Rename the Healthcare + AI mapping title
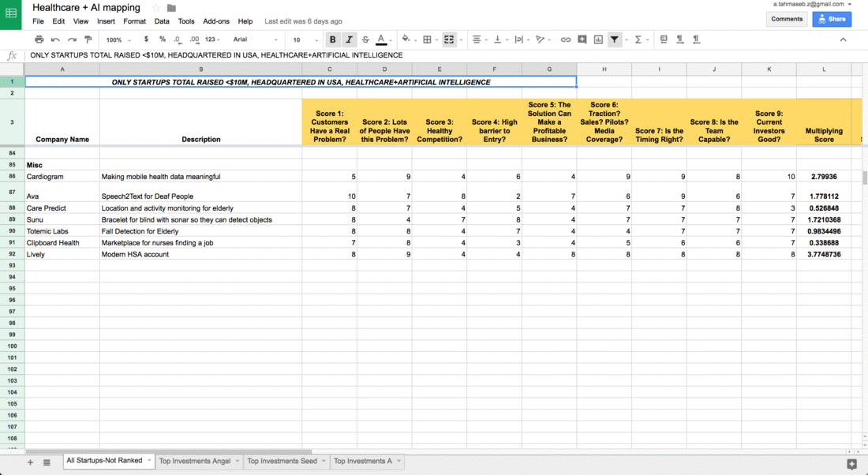 coord(86,8)
